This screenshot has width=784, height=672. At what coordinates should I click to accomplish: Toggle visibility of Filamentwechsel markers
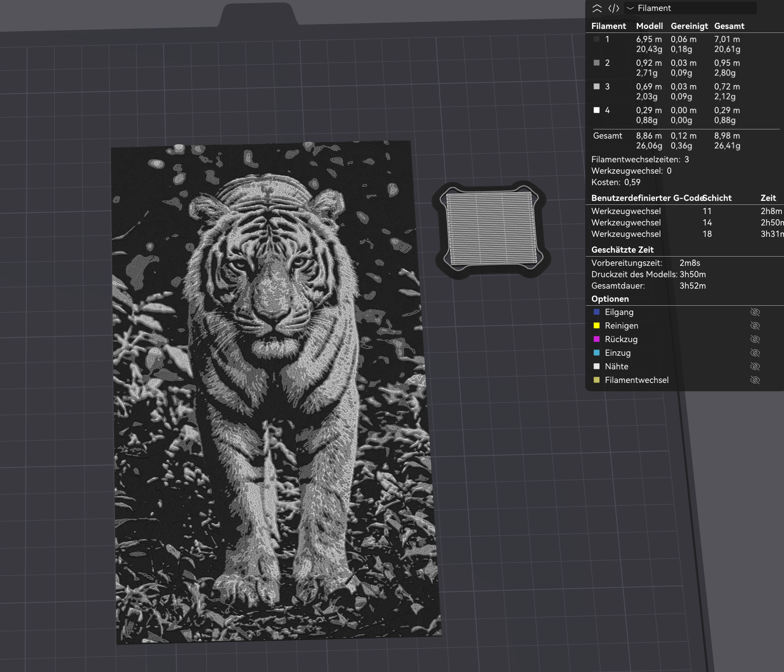755,380
